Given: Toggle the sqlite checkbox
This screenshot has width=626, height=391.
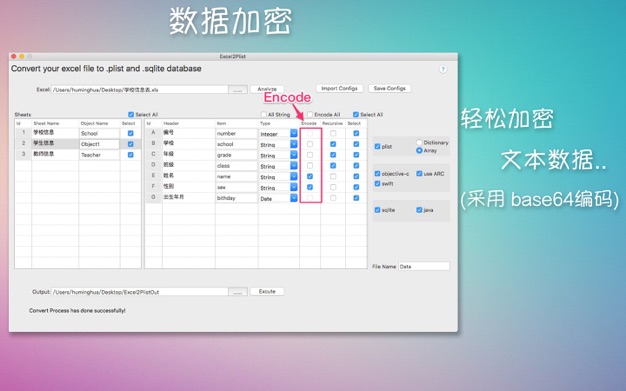Looking at the screenshot, I should click(377, 210).
